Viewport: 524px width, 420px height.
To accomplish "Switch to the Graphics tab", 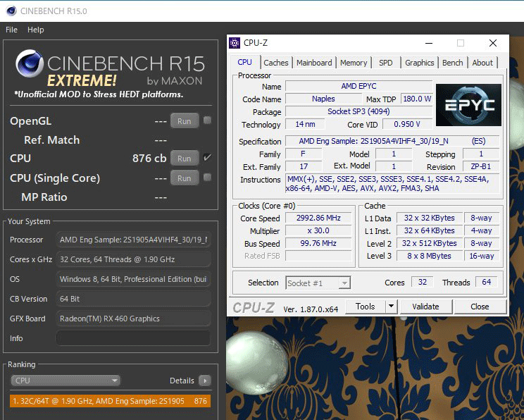I will (419, 63).
